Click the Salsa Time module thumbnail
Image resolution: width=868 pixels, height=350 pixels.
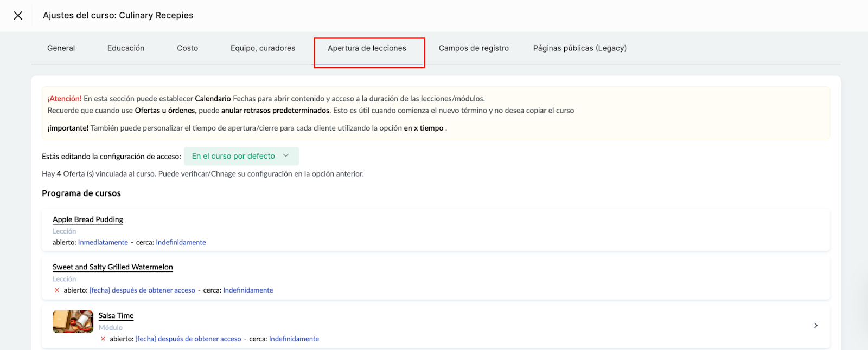(x=73, y=321)
